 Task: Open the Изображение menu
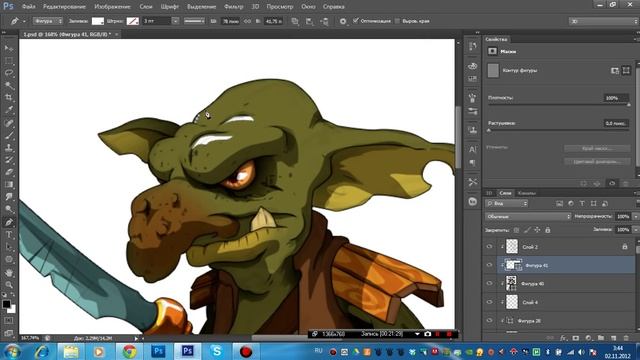coord(112,7)
